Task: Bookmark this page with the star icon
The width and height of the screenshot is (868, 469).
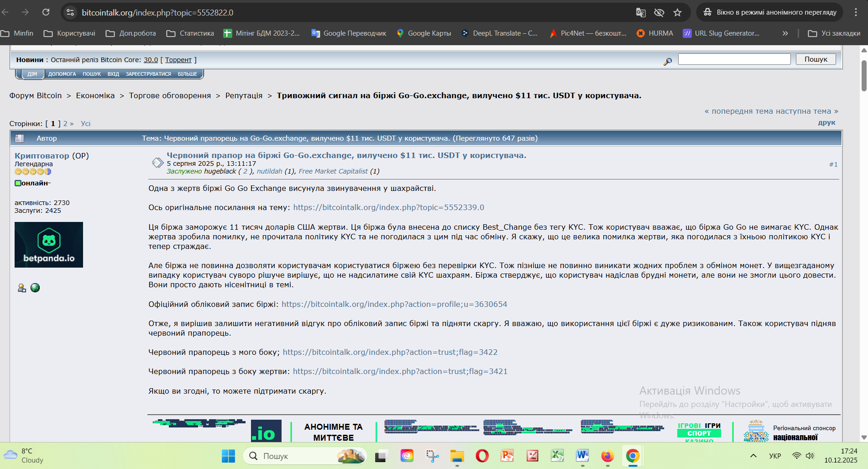Action: (677, 12)
